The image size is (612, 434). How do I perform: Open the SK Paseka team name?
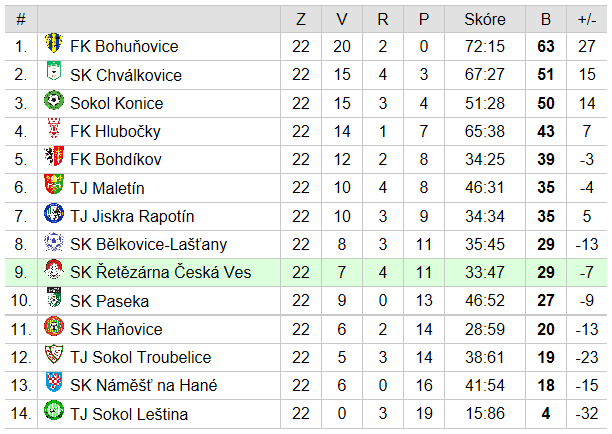[110, 301]
